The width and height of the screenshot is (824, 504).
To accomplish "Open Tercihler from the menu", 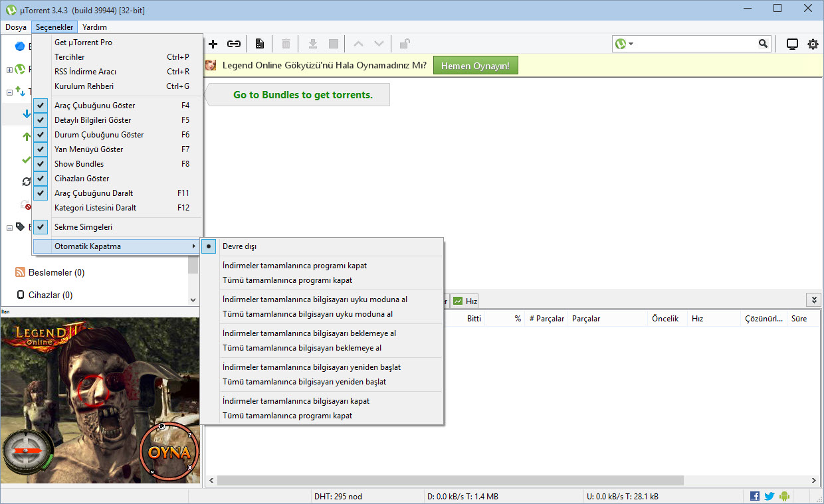I will tap(117, 57).
